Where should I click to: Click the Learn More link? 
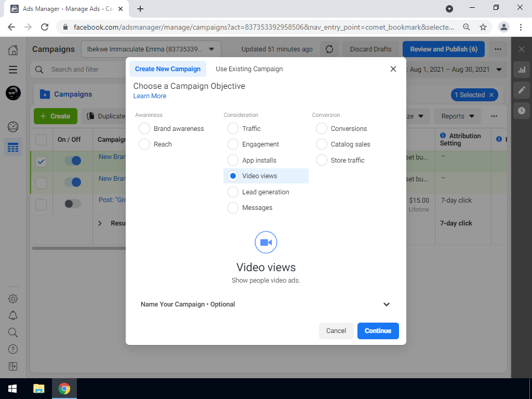coord(150,96)
